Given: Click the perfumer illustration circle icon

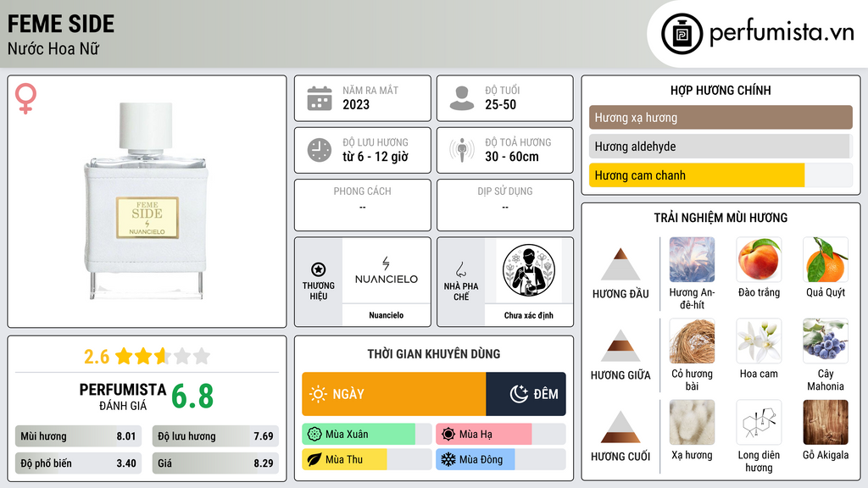Looking at the screenshot, I should (x=529, y=270).
